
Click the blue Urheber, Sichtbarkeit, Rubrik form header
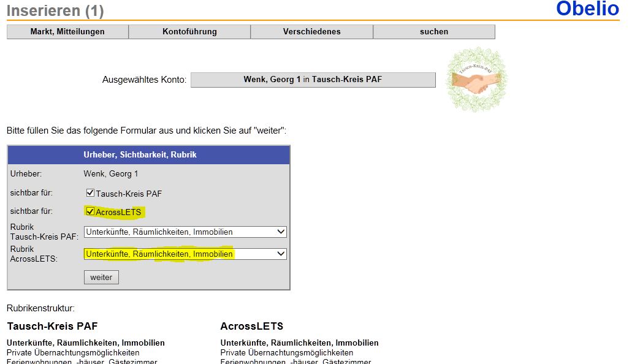point(148,155)
